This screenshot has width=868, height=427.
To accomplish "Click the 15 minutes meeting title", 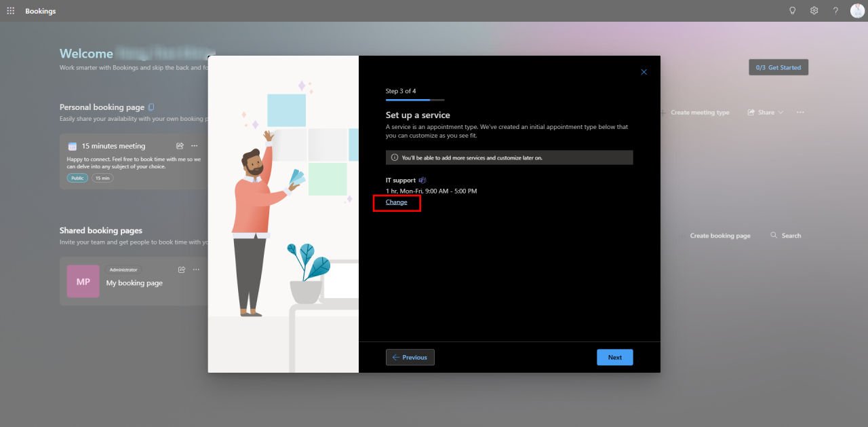I will point(113,146).
